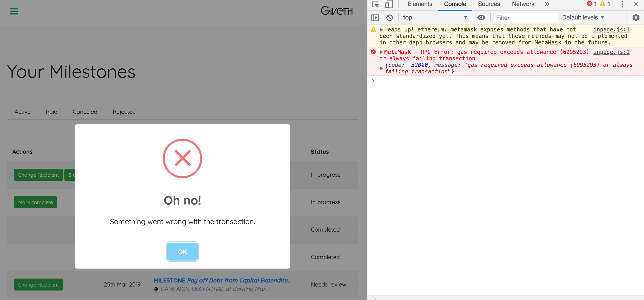Click Change Recipient for 25th Mar 2019 milestone
The height and width of the screenshot is (300, 644).
pyautogui.click(x=38, y=285)
